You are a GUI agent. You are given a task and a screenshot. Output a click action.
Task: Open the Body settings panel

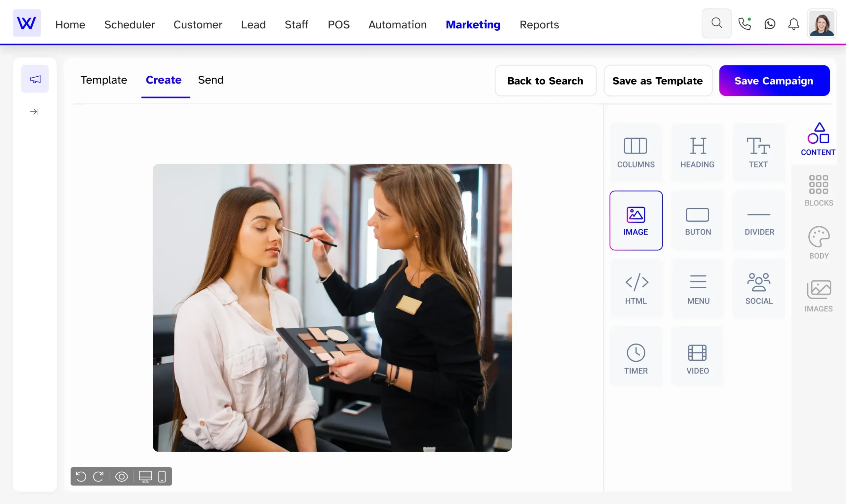819,242
